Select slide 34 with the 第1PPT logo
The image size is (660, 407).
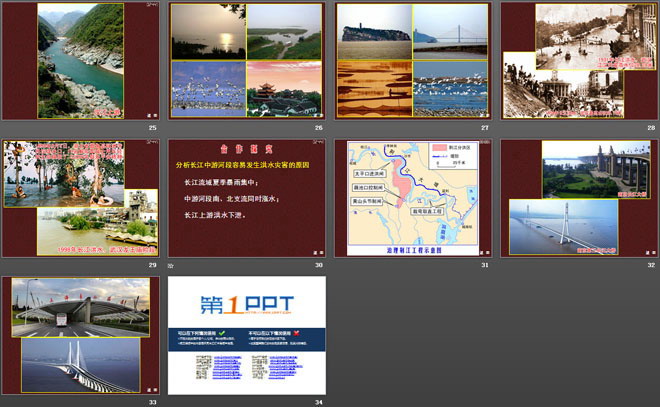(247, 335)
